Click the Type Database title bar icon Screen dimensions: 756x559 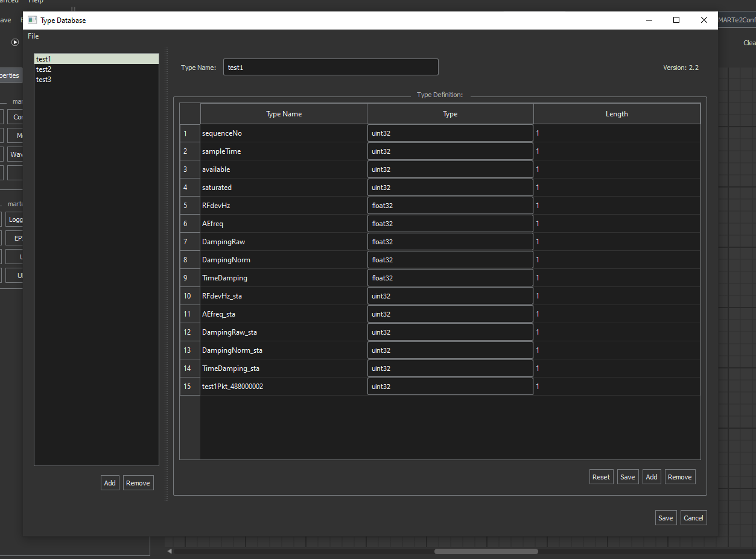pos(31,20)
